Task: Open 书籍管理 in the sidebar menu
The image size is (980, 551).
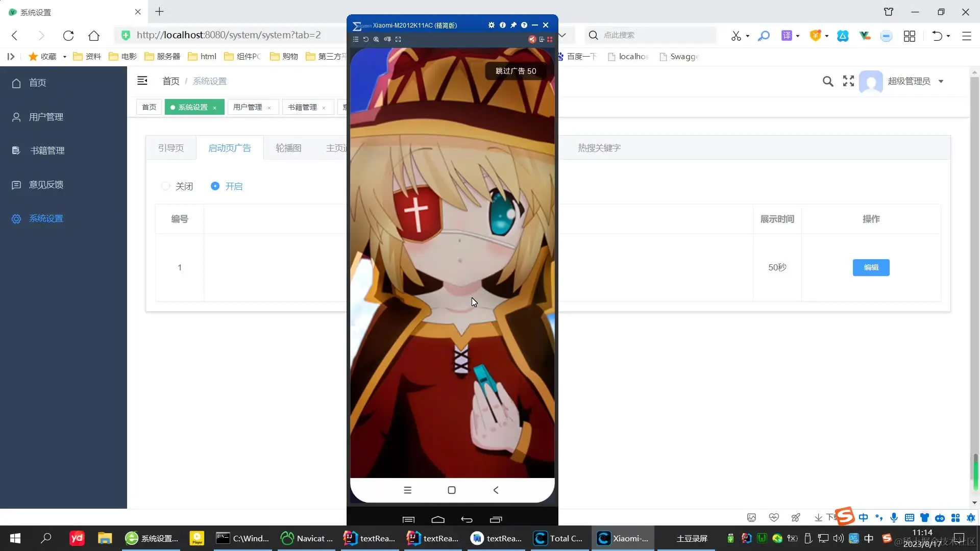Action: click(x=47, y=151)
